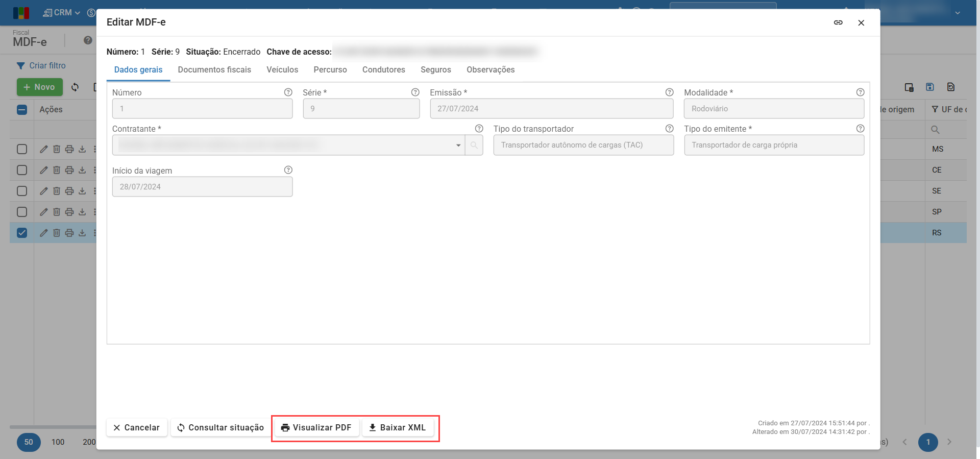Click the help icon next to Modalidade
980x459 pixels.
click(x=861, y=92)
